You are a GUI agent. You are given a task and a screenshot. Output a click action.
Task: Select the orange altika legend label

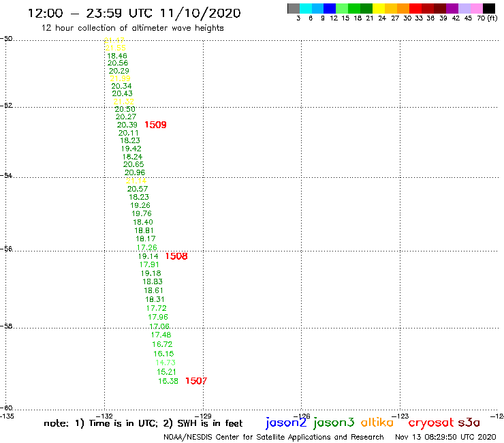pyautogui.click(x=377, y=423)
